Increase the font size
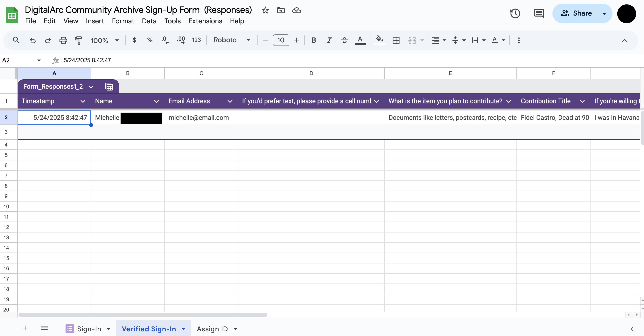 click(x=296, y=40)
